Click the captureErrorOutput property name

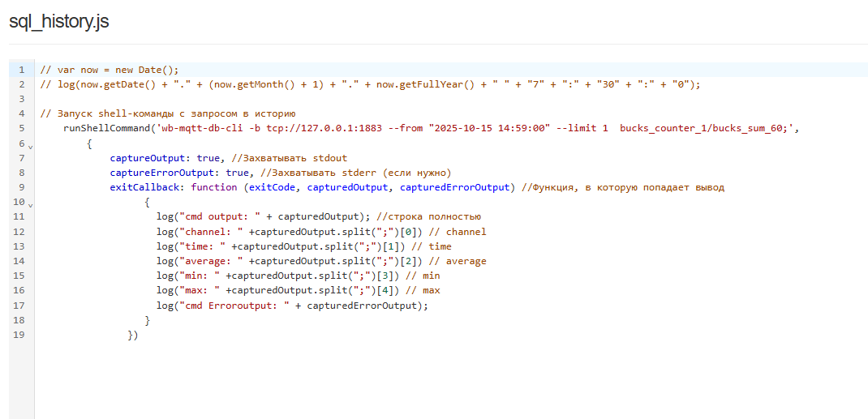(x=167, y=173)
